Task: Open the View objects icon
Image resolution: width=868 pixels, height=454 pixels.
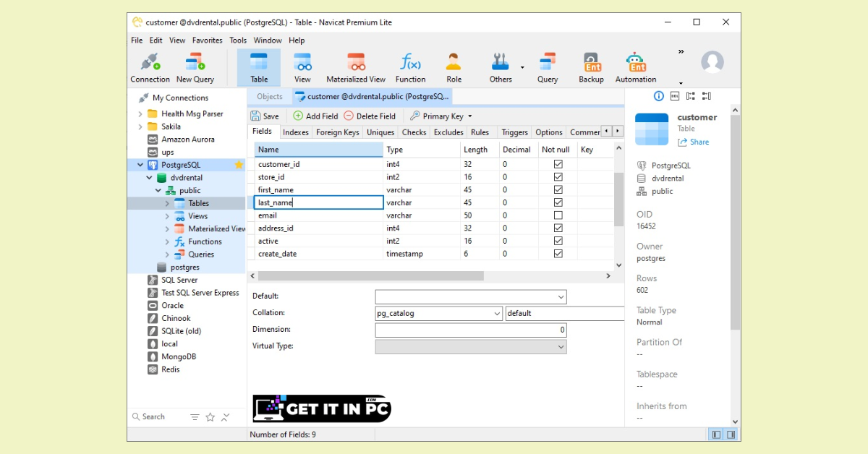Action: [x=302, y=68]
